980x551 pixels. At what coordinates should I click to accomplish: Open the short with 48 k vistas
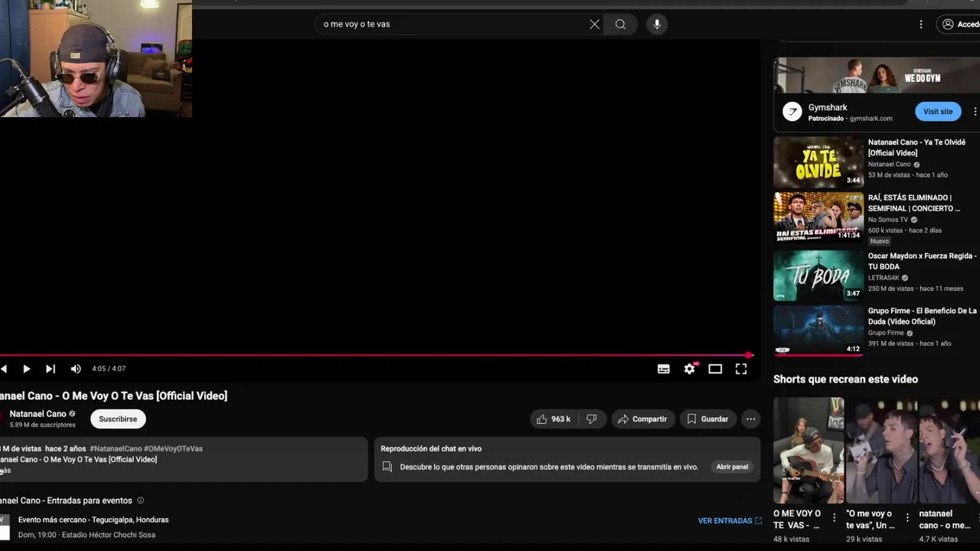pos(808,450)
